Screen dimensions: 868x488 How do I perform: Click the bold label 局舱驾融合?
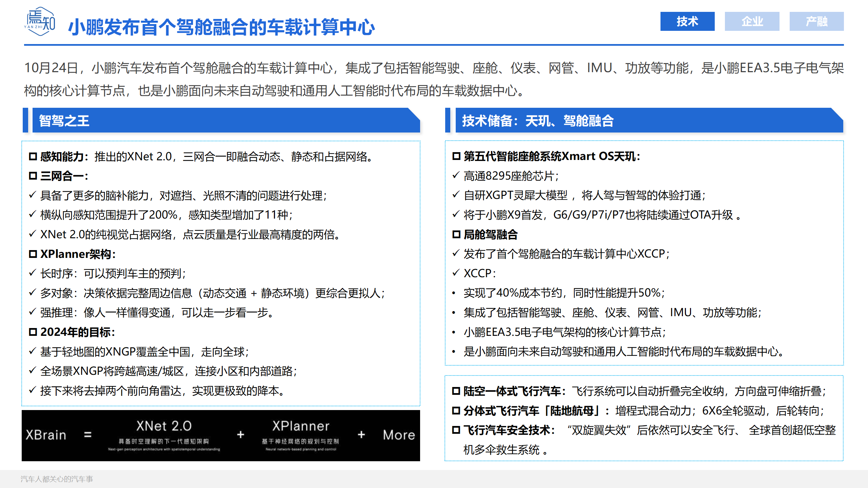click(x=491, y=235)
